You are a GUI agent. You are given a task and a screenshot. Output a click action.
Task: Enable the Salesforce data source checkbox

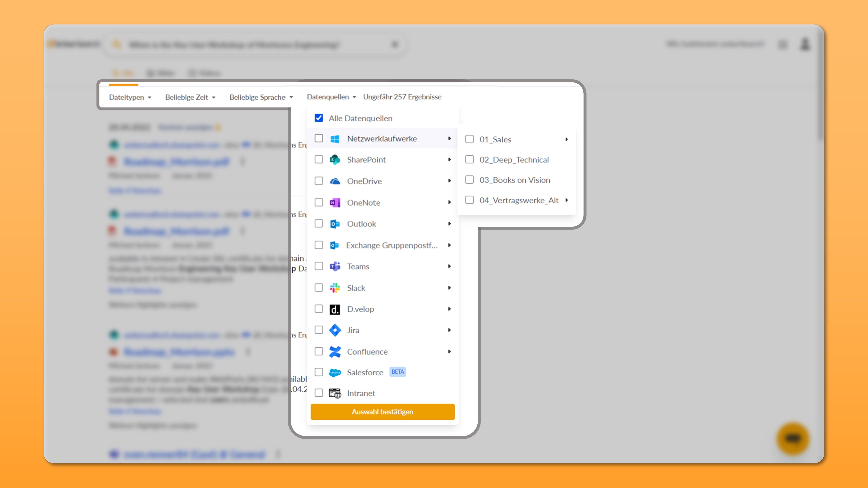[319, 372]
